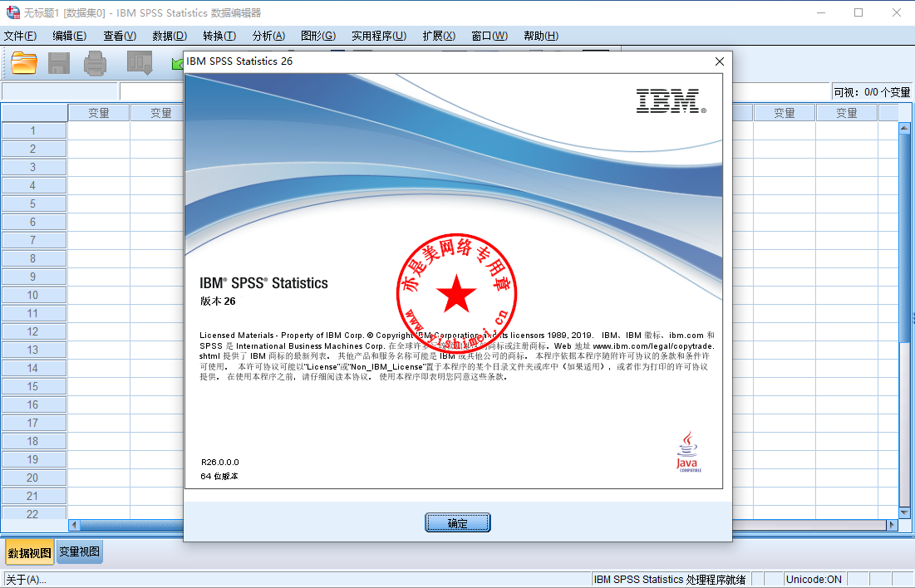
Task: Select row header 5 in data grid
Action: tap(33, 203)
